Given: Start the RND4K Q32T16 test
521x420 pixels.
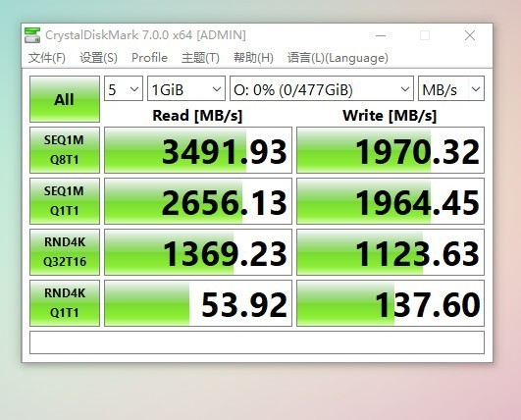Looking at the screenshot, I should pos(65,252).
